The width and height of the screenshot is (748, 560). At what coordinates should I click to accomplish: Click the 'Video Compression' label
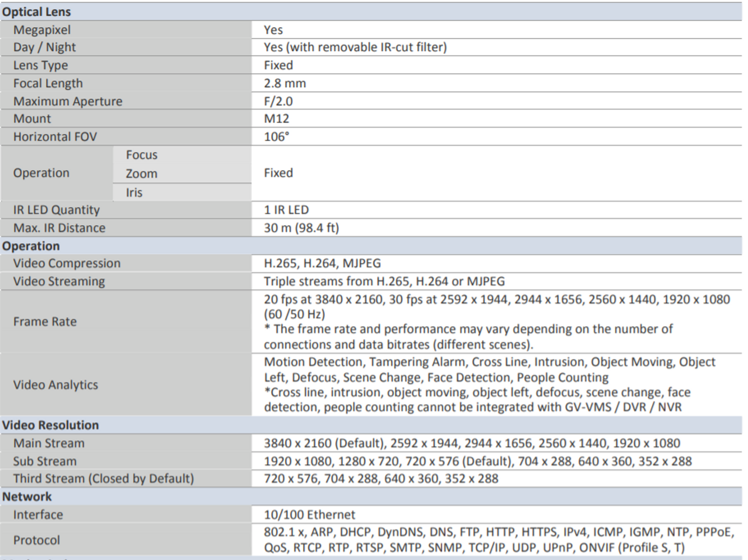click(x=67, y=264)
